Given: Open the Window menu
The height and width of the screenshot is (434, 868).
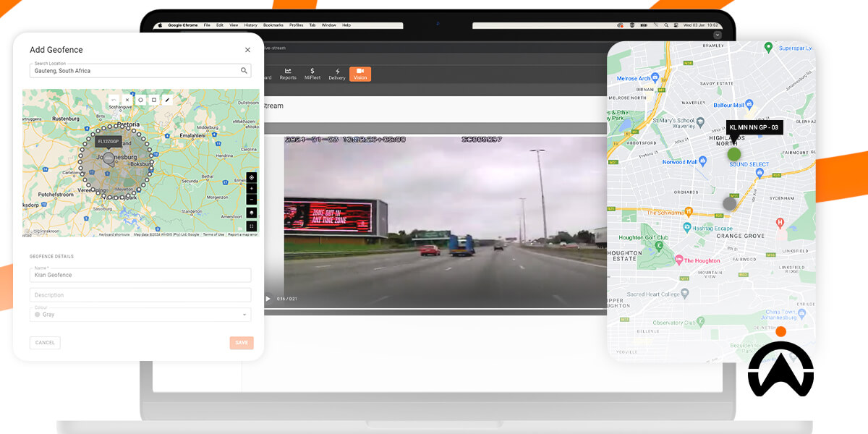Looking at the screenshot, I should coord(328,25).
